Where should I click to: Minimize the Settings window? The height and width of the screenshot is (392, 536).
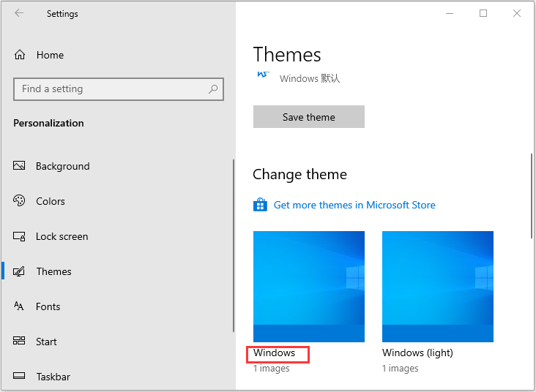click(x=450, y=13)
